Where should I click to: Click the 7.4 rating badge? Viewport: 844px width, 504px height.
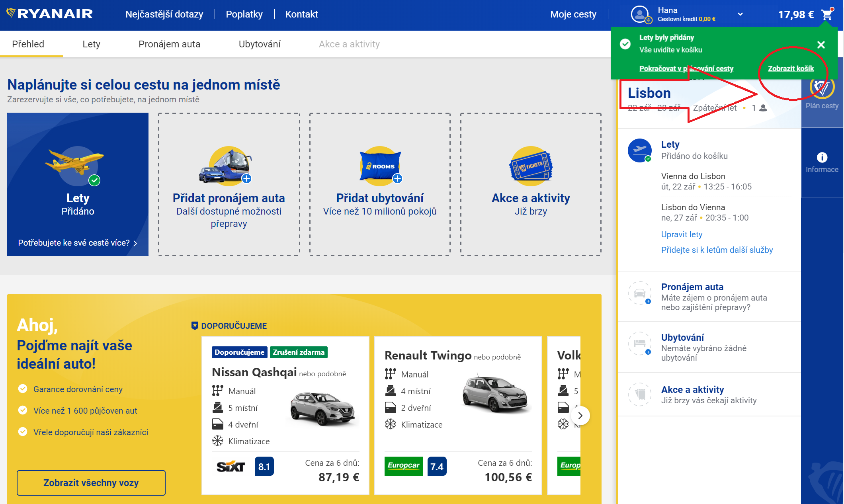437,467
